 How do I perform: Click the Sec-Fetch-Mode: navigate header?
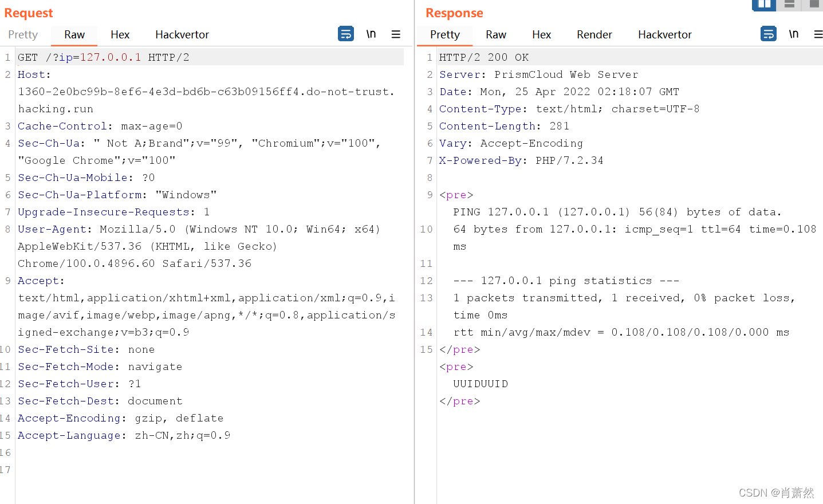[x=100, y=367]
